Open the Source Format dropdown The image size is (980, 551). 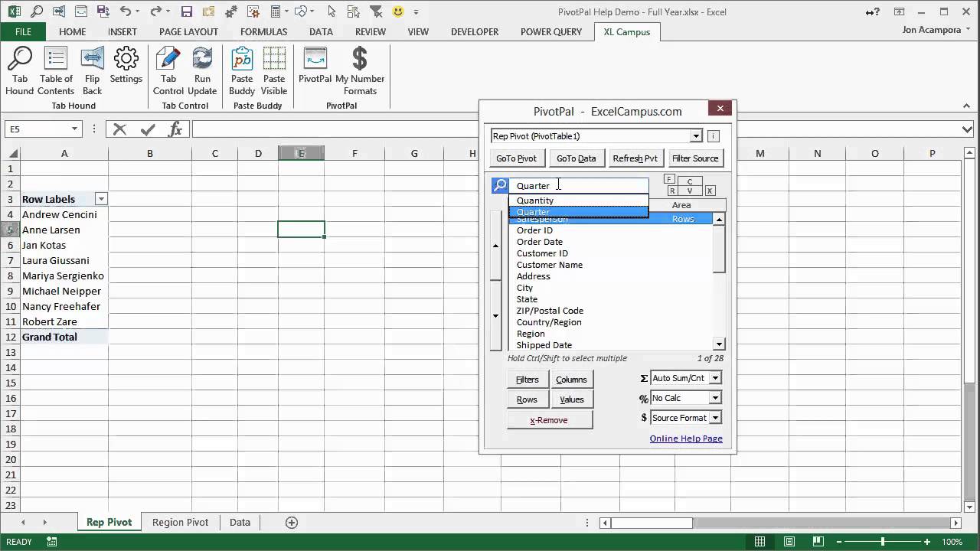coord(714,418)
